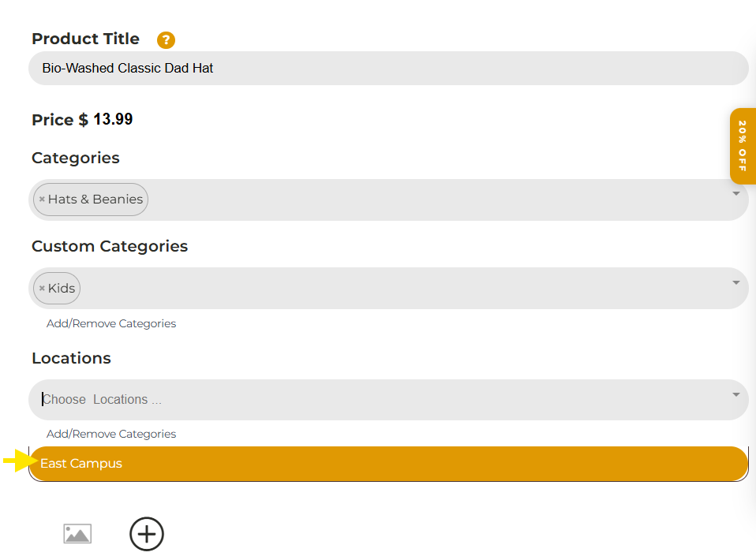
Task: Click empty area of Categories selector
Action: coord(434,200)
